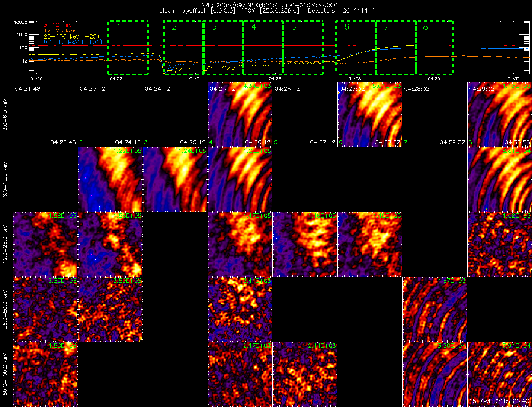Click the '10000' tick on the count axis
This screenshot has width=532, height=407.
(21, 22)
